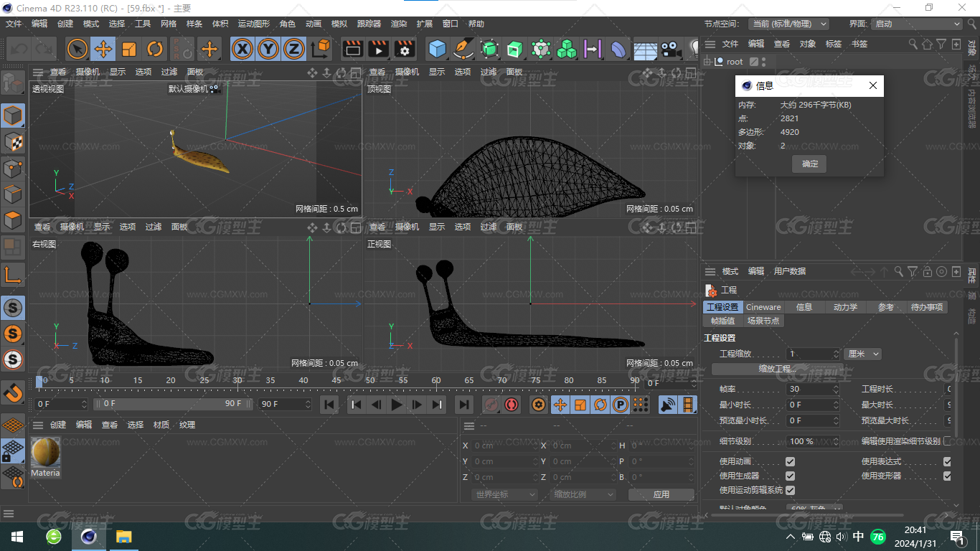The image size is (980, 551).
Task: Uncheck the 使用动画 checkbox
Action: coord(790,461)
